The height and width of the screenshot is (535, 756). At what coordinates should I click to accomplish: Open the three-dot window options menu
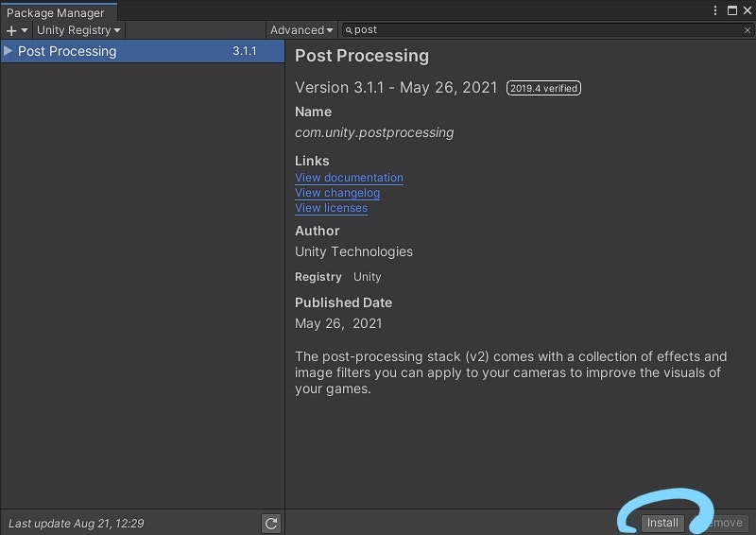[x=715, y=10]
